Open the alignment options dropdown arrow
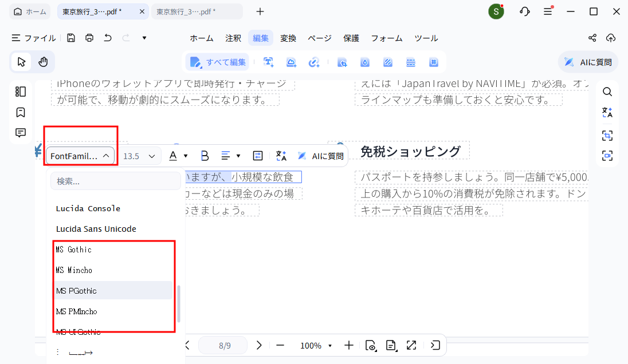The width and height of the screenshot is (628, 364). pyautogui.click(x=238, y=156)
